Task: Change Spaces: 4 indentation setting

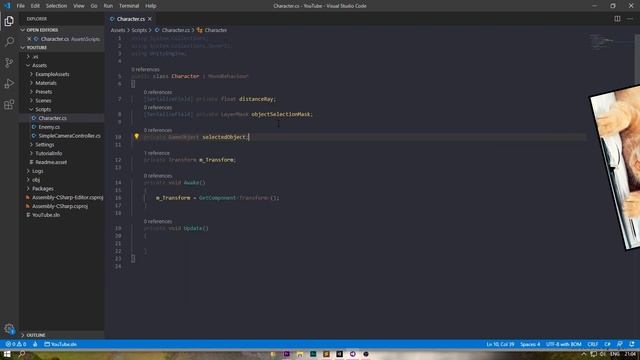Action: point(530,344)
